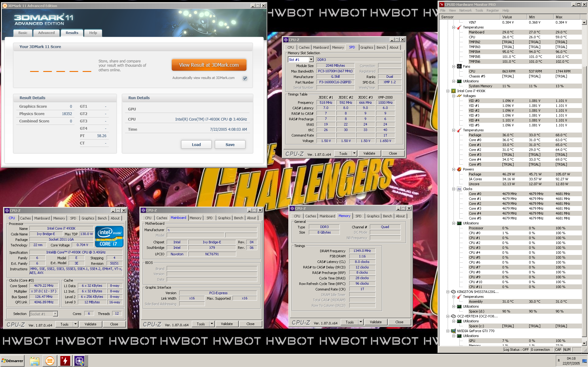
Task: Click Validate in the CPU-Z Mainboard window
Action: (227, 324)
